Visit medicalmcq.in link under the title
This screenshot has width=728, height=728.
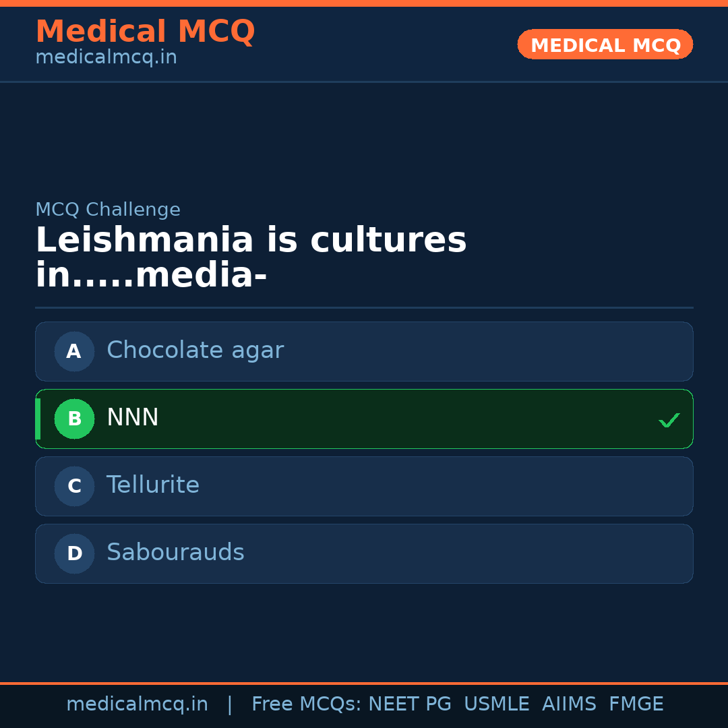[x=106, y=57]
